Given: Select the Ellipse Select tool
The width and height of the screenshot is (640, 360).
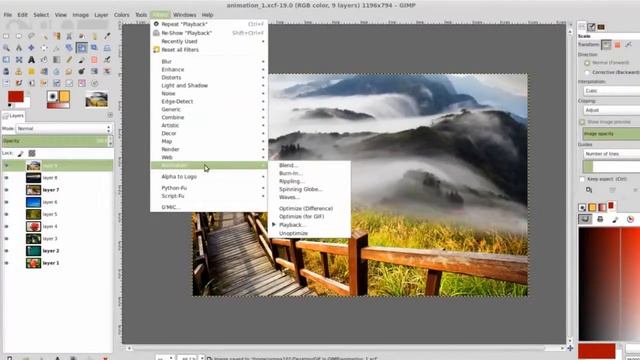Looking at the screenshot, I should pos(19,36).
